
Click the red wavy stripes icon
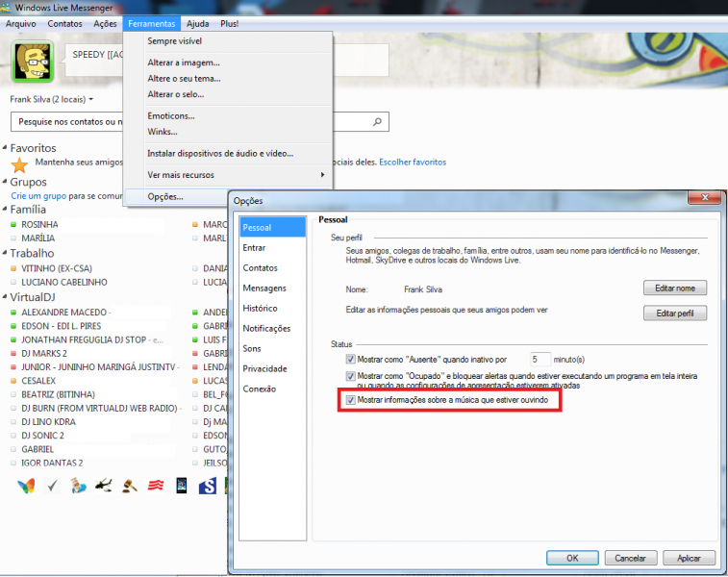(x=156, y=486)
